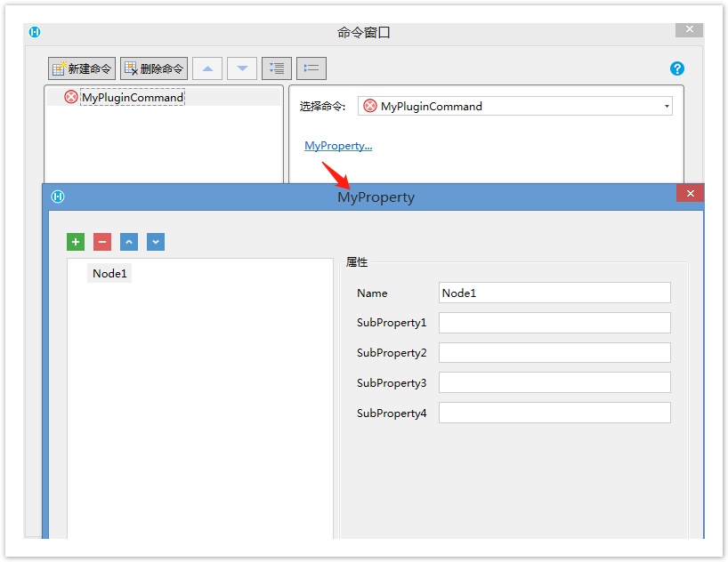Click the outdent command toolbar icon
This screenshot has width=728, height=562.
coord(311,68)
